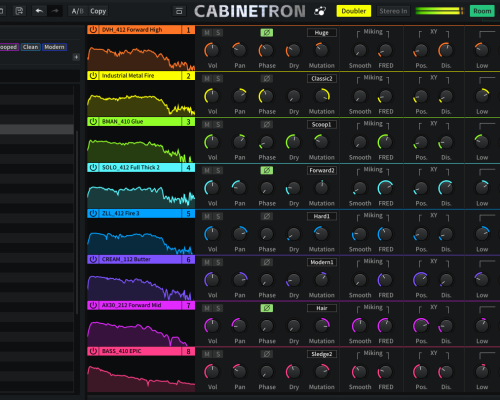Image resolution: width=500 pixels, height=400 pixels.
Task: Toggle phase invert on slot 6
Action: [267, 262]
